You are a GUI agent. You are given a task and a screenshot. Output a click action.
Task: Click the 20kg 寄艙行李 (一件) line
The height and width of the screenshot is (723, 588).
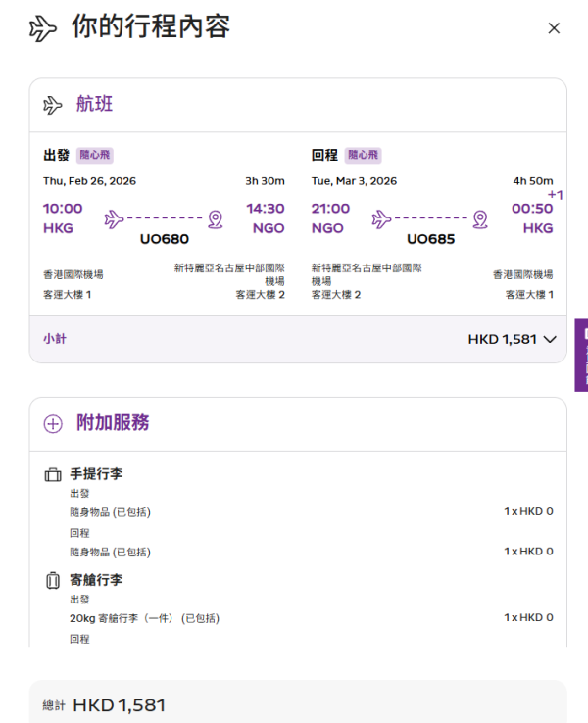click(x=144, y=618)
